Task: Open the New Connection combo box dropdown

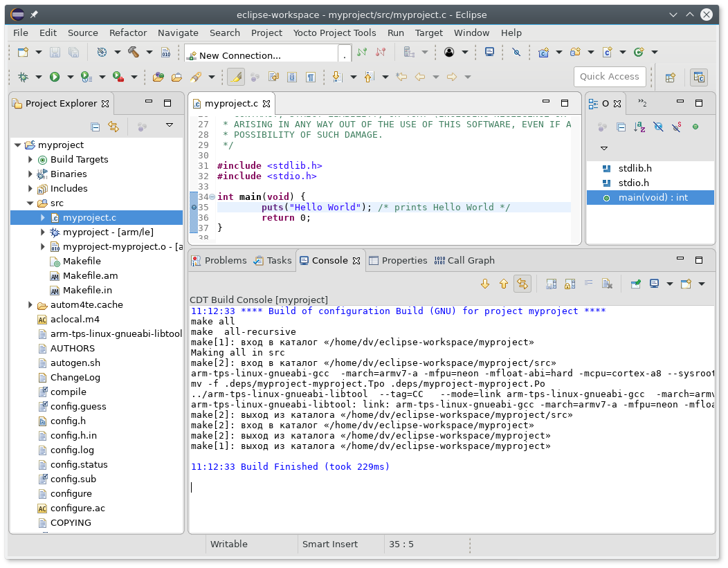Action: (344, 55)
